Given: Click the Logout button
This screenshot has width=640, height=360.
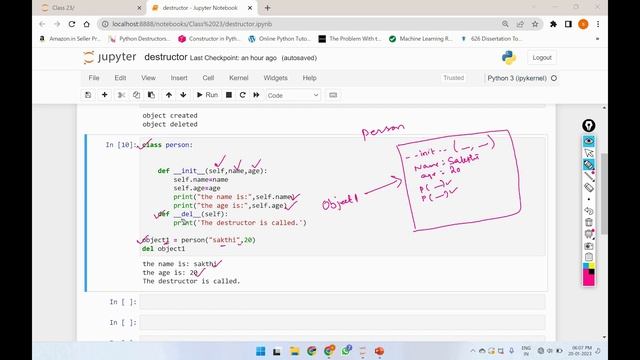Looking at the screenshot, I should [x=542, y=58].
